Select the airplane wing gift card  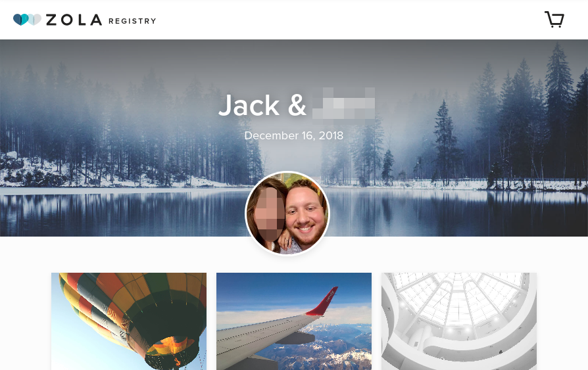pyautogui.click(x=294, y=321)
